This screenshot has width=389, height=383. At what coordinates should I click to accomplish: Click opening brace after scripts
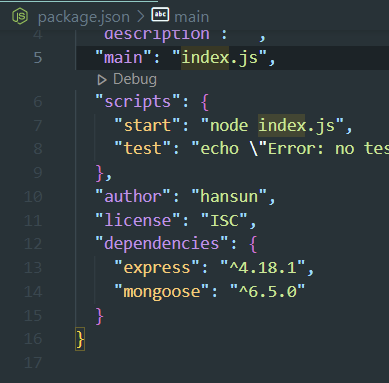(x=205, y=102)
